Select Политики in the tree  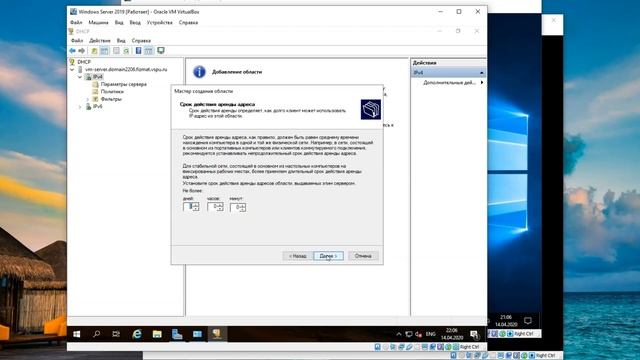pos(112,91)
